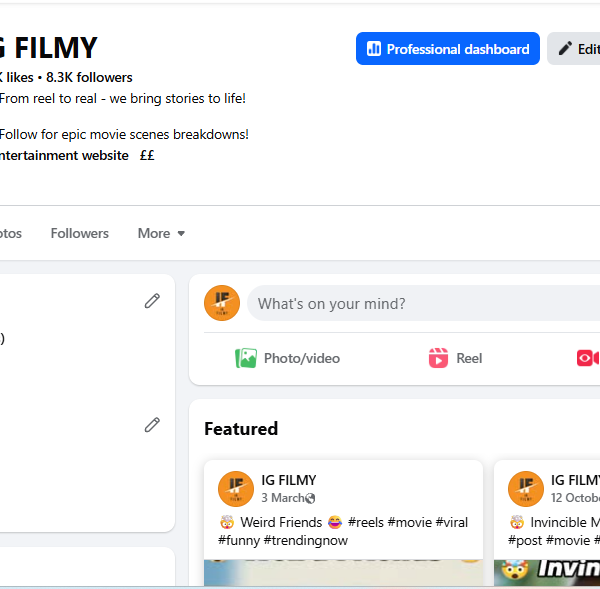Screen dimensions: 600x589
Task: Click the 'Weird Friends' caption text
Action: 281,522
